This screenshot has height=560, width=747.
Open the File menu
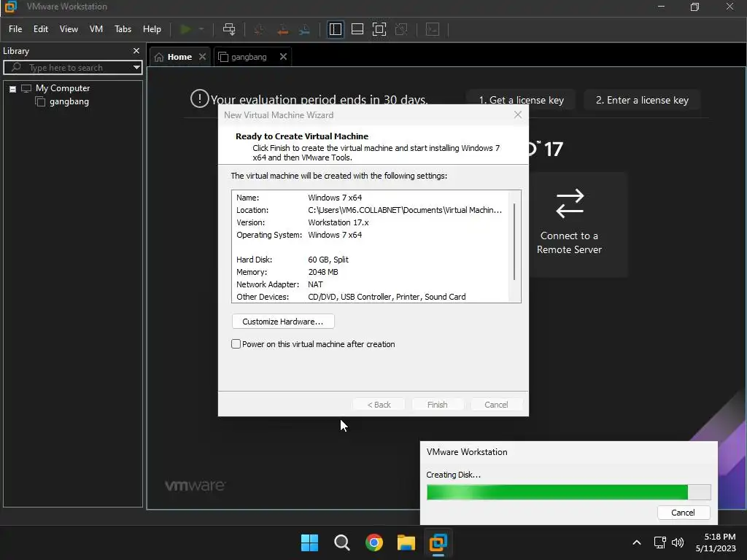pyautogui.click(x=15, y=29)
